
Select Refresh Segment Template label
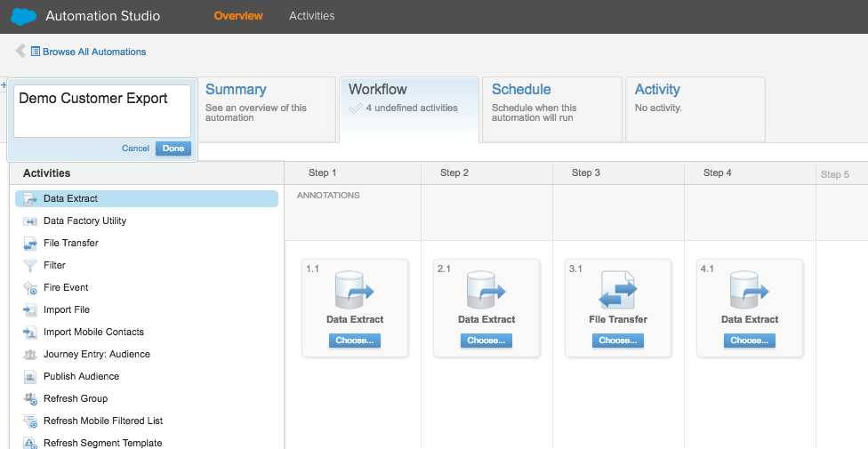tap(103, 443)
